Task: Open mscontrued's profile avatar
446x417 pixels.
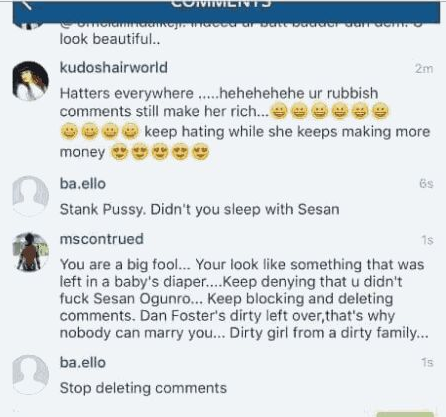Action: pos(30,252)
